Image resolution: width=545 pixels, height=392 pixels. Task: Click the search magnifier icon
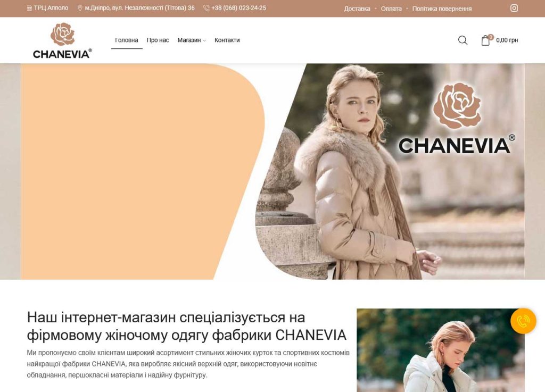click(463, 40)
